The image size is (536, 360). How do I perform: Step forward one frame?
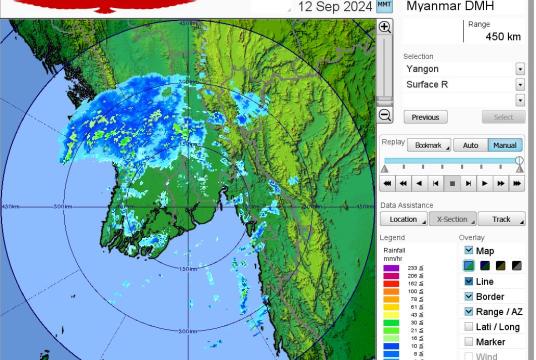(x=468, y=184)
